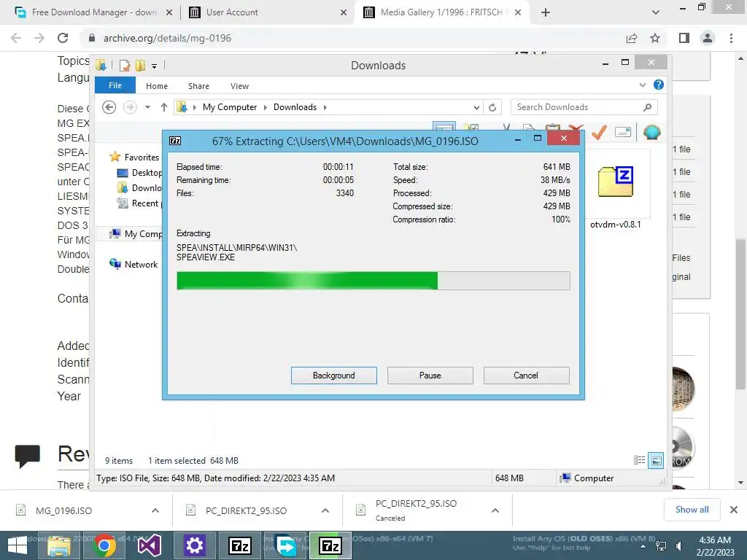Send extraction to the background

[333, 376]
